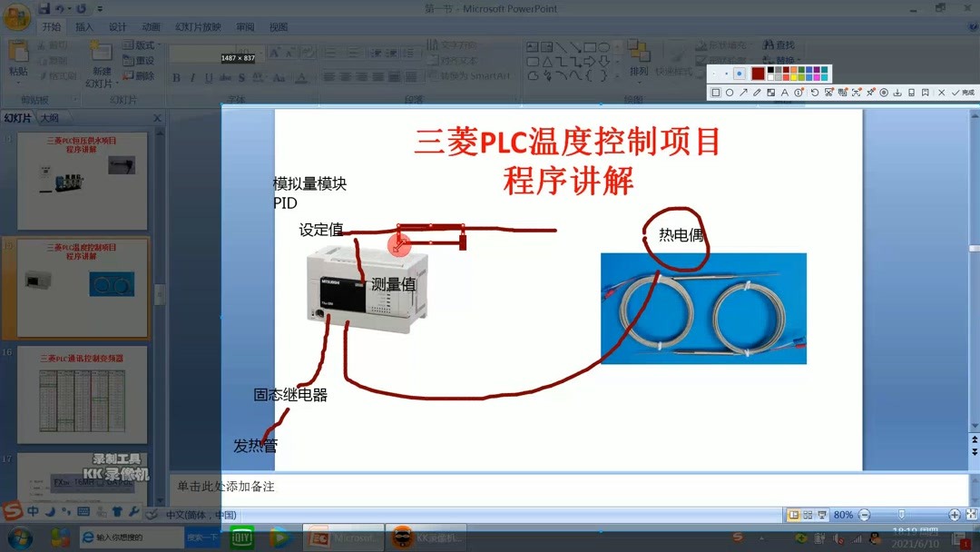
Task: Switch to the 视图 ribbon tab
Action: (279, 28)
